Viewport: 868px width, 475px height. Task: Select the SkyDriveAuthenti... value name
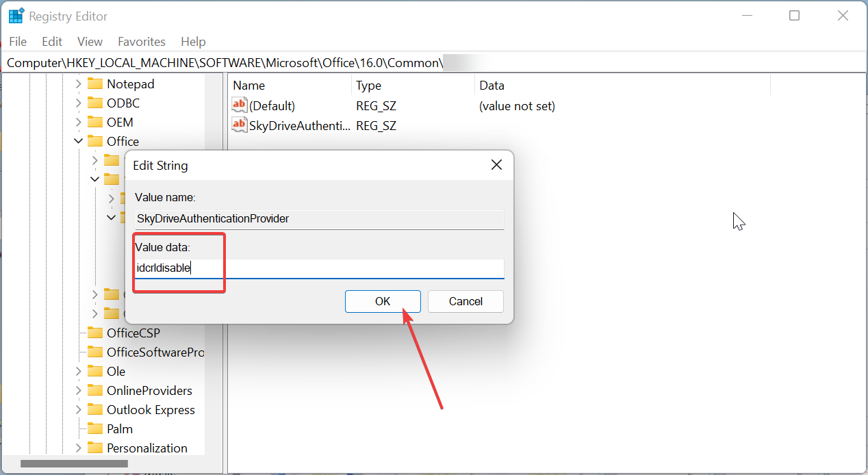(x=300, y=125)
